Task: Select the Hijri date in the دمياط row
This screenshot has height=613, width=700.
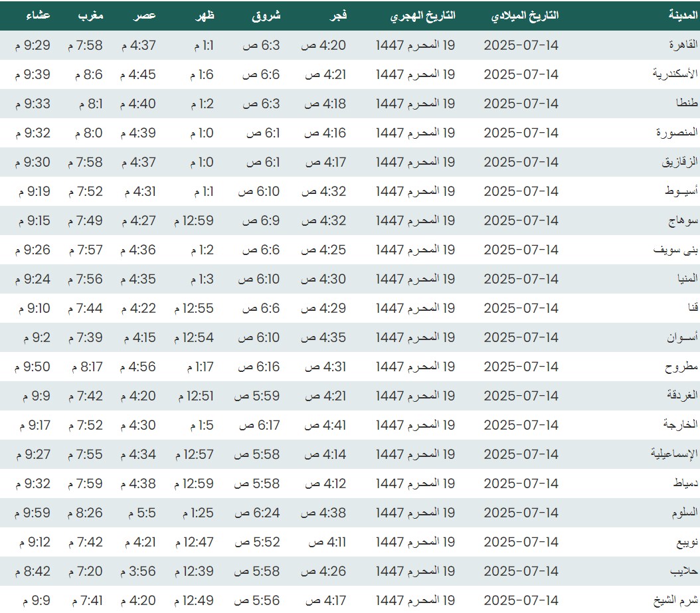Action: click(x=415, y=483)
